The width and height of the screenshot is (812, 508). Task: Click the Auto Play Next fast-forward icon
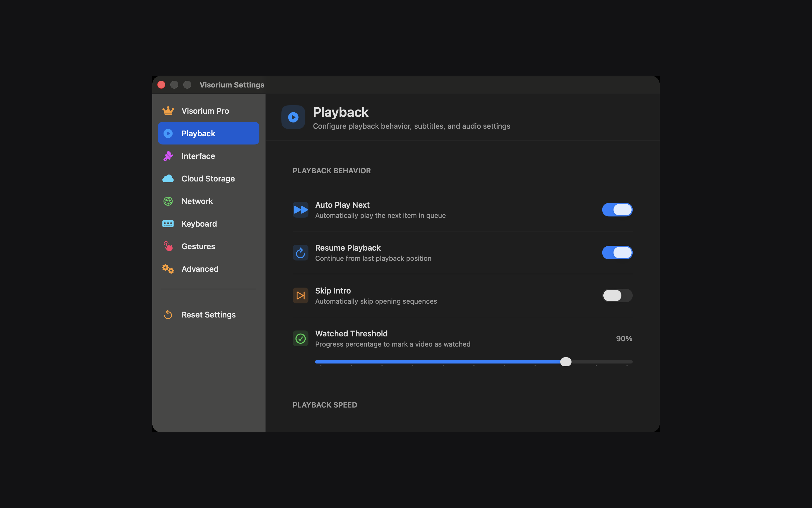(301, 210)
